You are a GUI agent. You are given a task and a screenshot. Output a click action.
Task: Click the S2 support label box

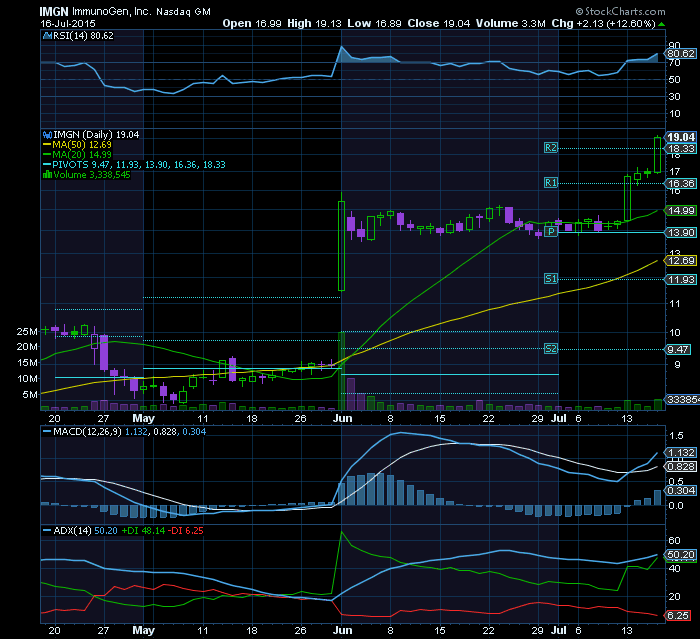[551, 349]
